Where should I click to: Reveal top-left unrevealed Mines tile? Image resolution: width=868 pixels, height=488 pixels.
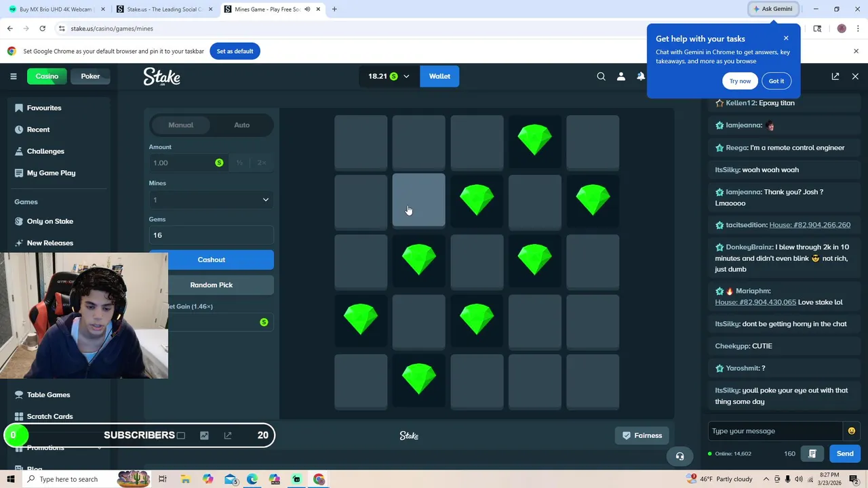tap(361, 141)
